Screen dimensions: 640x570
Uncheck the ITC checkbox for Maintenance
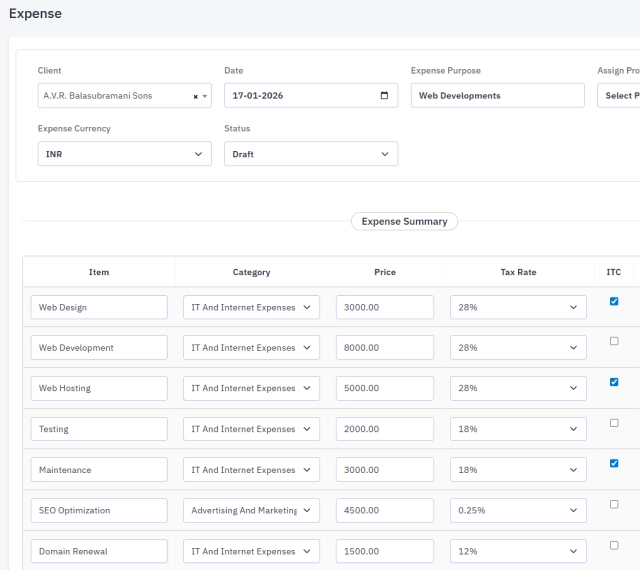[614, 463]
